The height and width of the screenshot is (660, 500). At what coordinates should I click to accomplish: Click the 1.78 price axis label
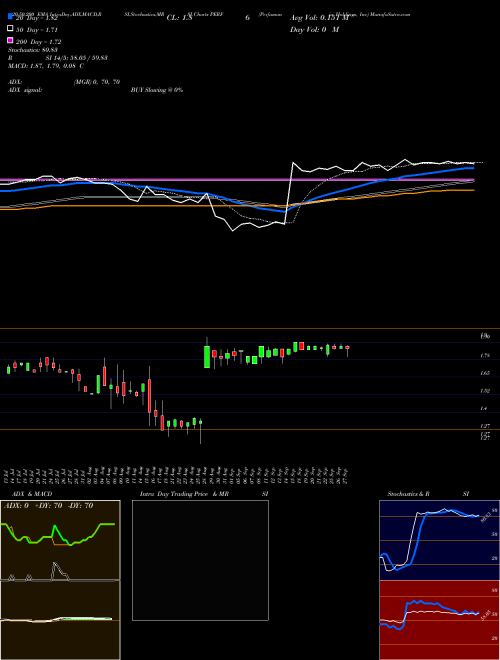coord(485,356)
